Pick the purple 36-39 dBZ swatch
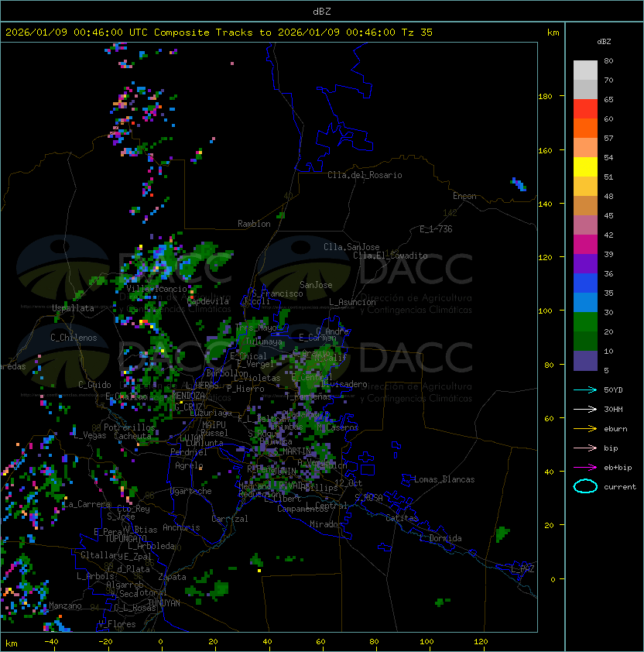The height and width of the screenshot is (652, 644). (x=585, y=263)
